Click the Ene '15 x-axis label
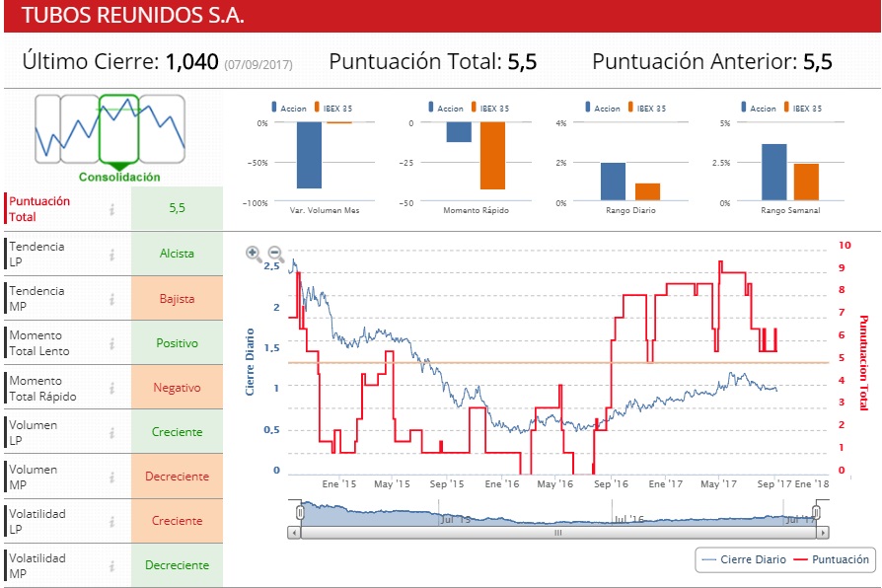Viewport: 882px width, 588px height. (x=339, y=483)
